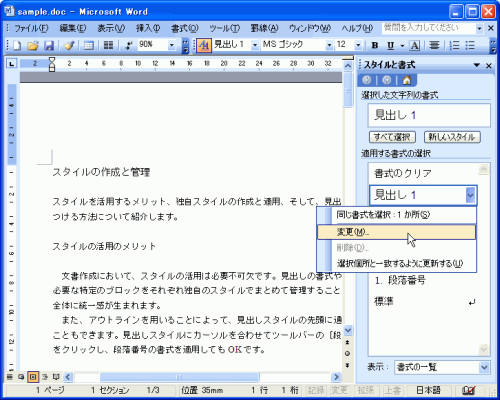Click the Save floppy disk icon
The image size is (500, 400).
[x=49, y=45]
